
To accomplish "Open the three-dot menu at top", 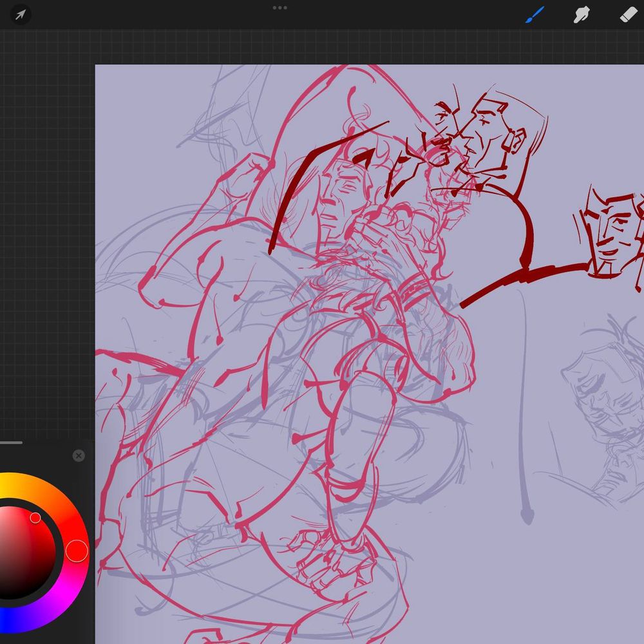I will click(279, 7).
